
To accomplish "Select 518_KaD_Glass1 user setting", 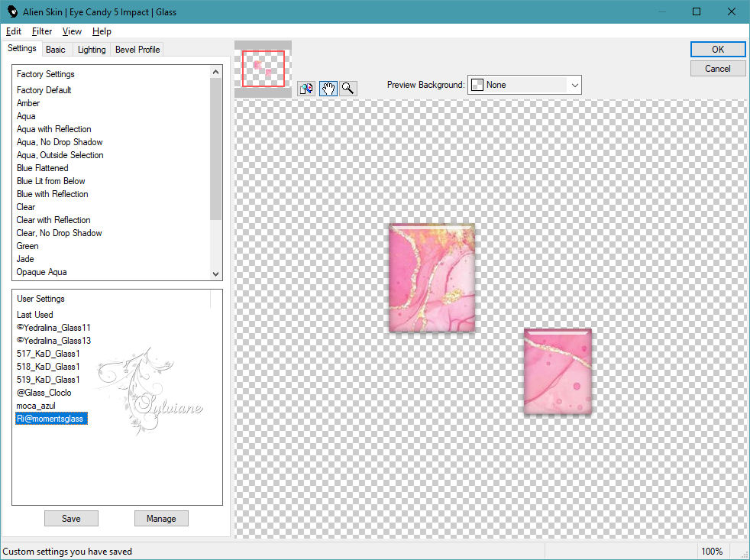I will coord(48,366).
